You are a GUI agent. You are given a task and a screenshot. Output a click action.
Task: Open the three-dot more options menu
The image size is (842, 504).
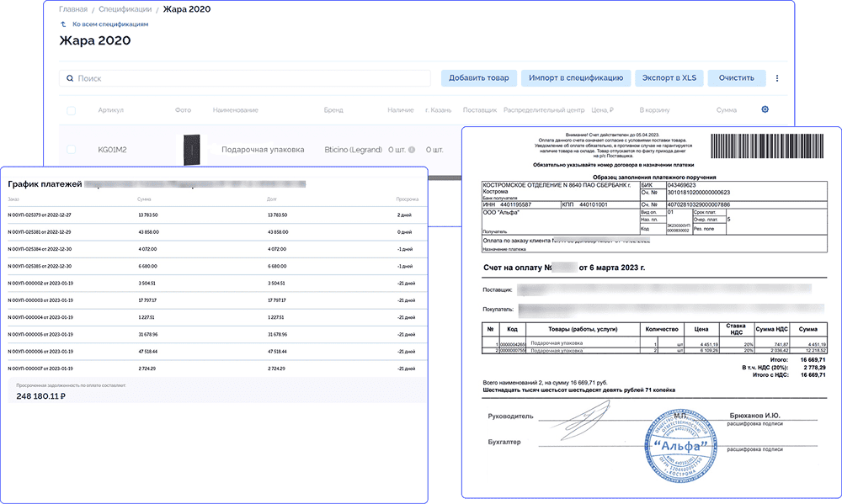[776, 78]
